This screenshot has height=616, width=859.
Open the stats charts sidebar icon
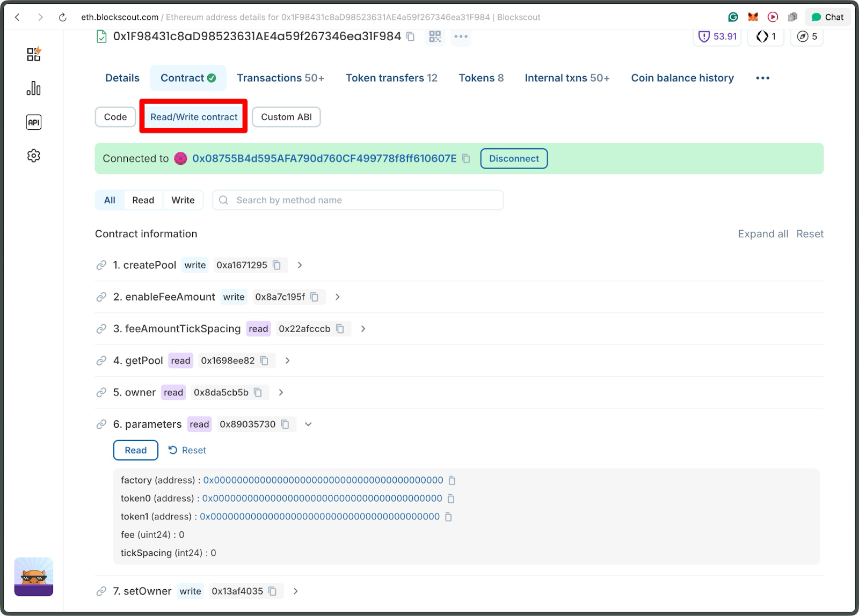coord(33,89)
